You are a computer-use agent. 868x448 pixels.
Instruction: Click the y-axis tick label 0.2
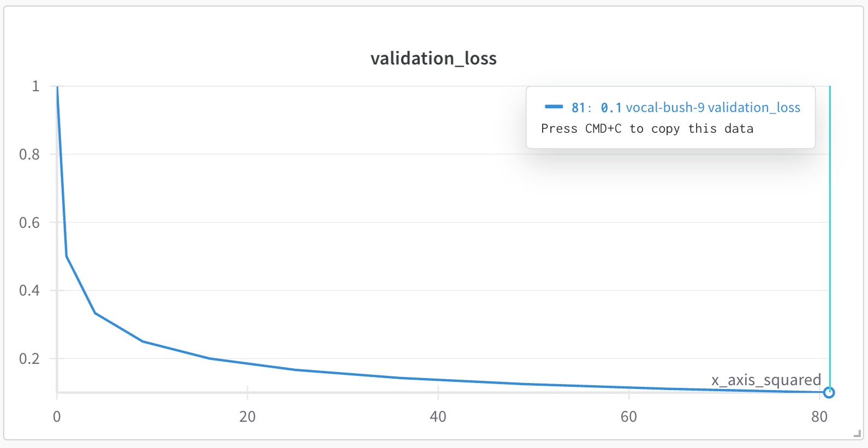(x=29, y=359)
